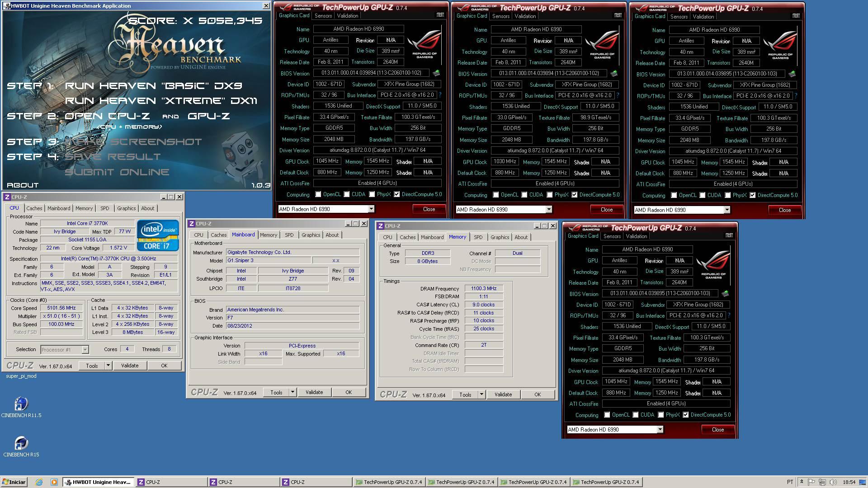Click the volume icon in system tray
This screenshot has height=488, width=868.
pyautogui.click(x=832, y=482)
